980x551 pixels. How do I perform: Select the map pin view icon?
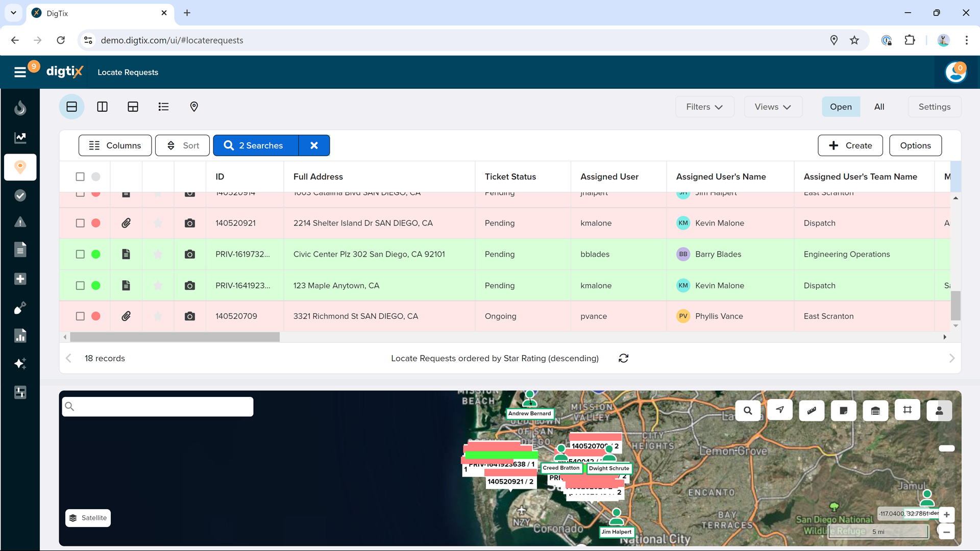[194, 107]
